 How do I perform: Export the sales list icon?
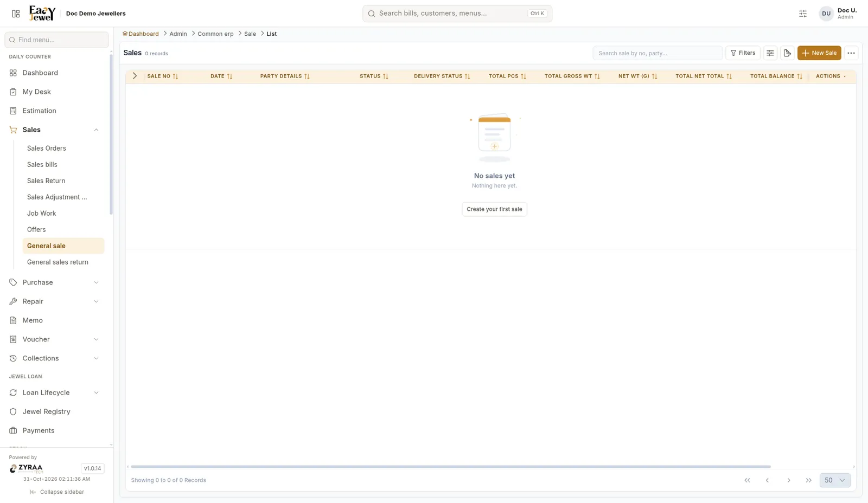787,53
